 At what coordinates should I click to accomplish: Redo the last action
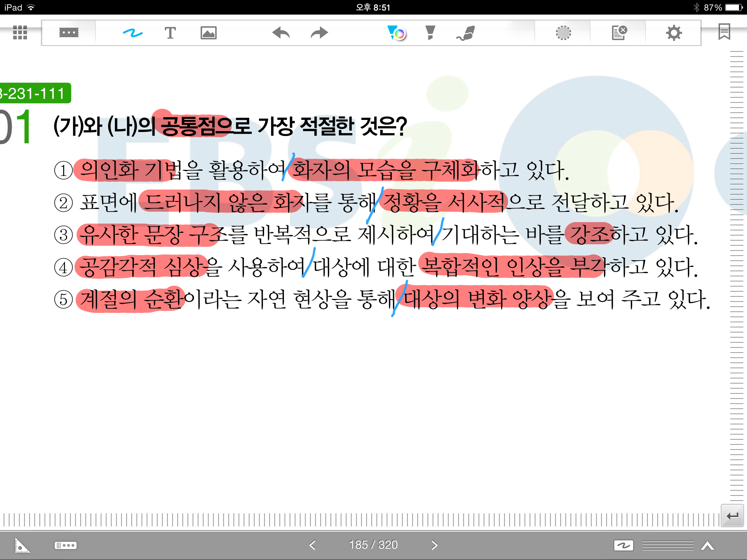coord(320,33)
